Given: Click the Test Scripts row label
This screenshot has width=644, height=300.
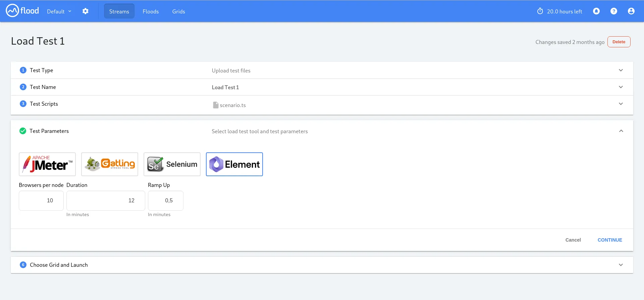Looking at the screenshot, I should 44,104.
